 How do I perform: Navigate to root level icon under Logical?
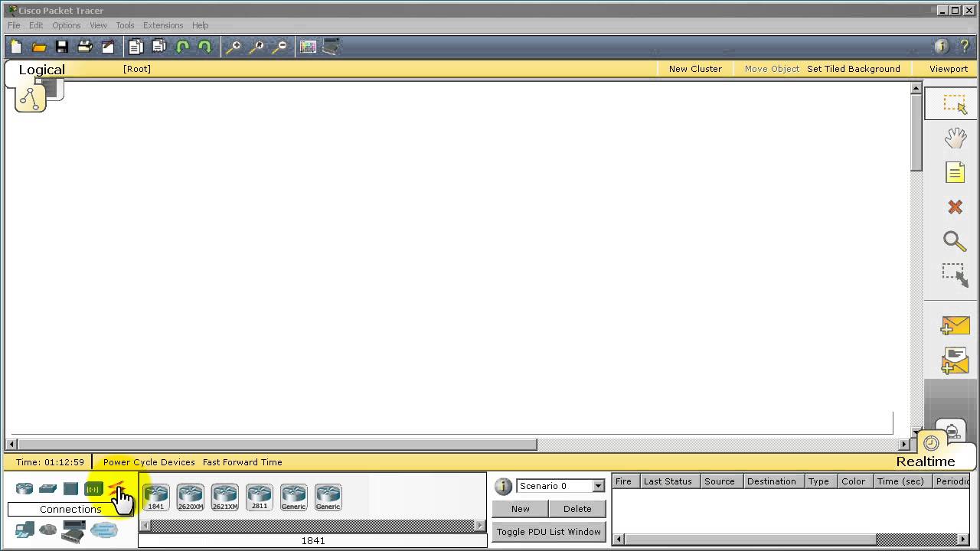(31, 97)
